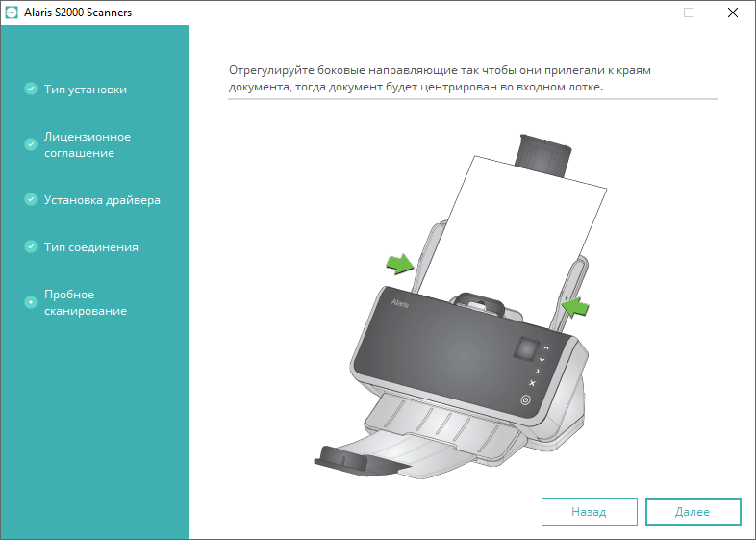Screen dimensions: 756x540
Task: Open the Установка драйвера step
Action: coord(102,200)
